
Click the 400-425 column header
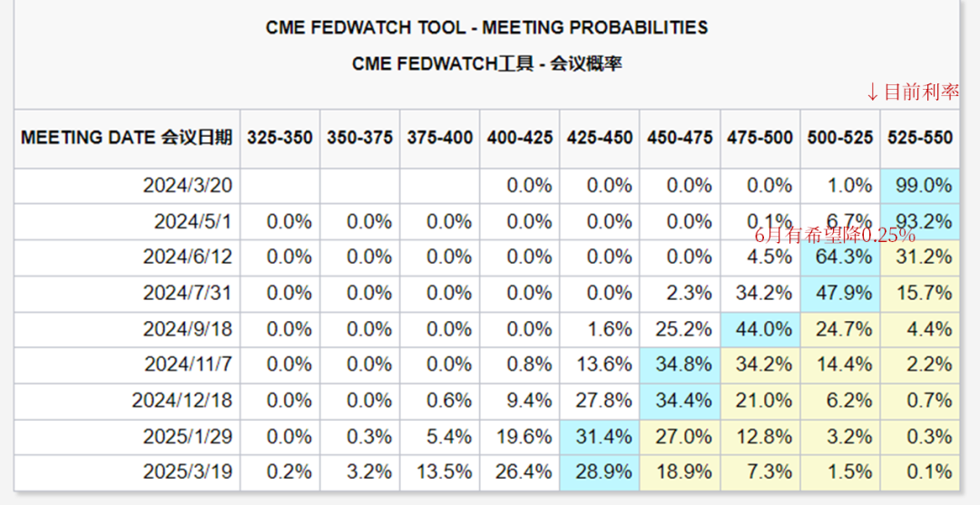(520, 139)
